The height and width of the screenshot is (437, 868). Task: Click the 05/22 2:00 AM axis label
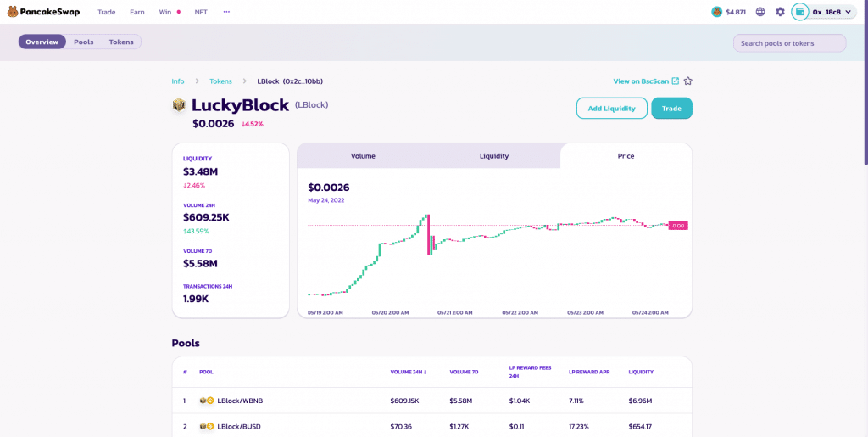tap(520, 312)
